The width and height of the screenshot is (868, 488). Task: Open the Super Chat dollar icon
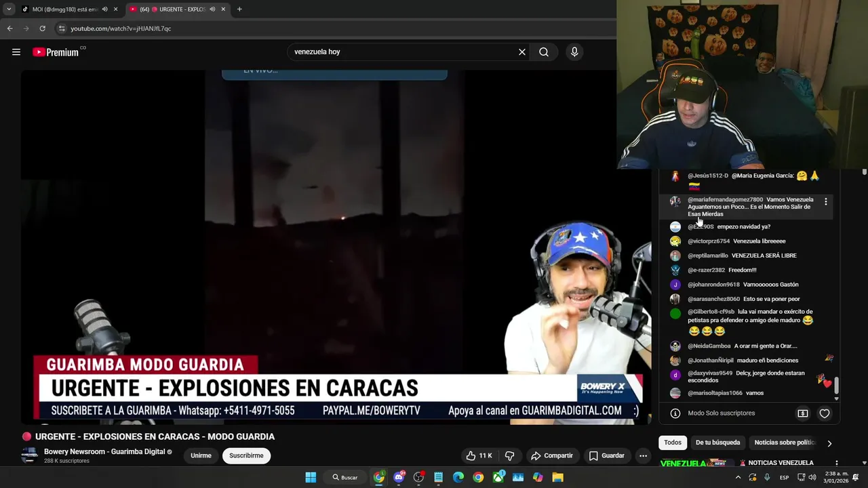tap(803, 413)
